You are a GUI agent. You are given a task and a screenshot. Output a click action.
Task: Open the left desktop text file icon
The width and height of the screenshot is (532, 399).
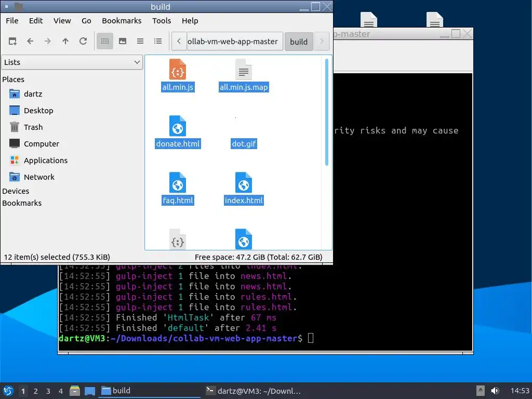369,19
